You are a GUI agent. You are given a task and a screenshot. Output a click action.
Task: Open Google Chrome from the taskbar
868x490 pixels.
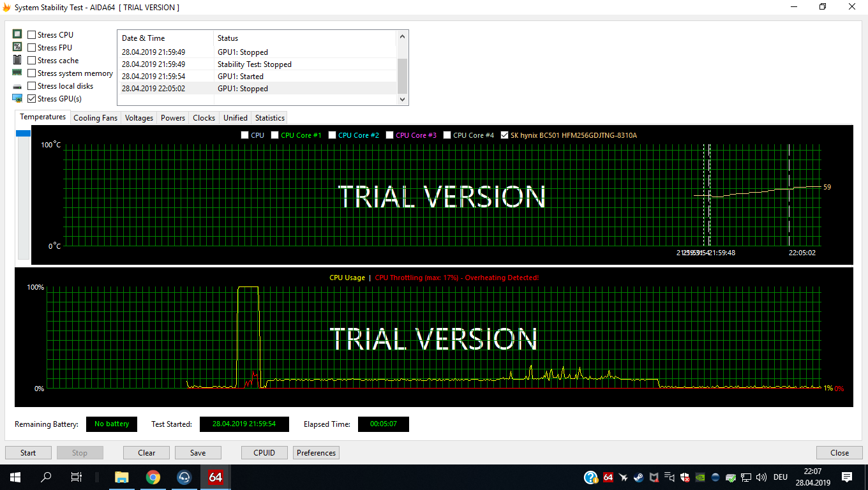153,477
